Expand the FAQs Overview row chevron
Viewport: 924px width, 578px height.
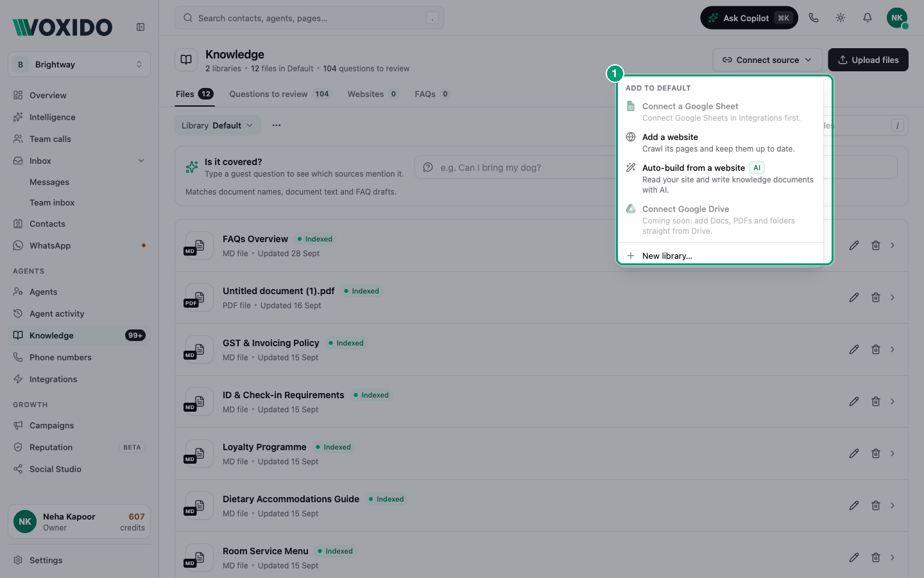pos(893,245)
